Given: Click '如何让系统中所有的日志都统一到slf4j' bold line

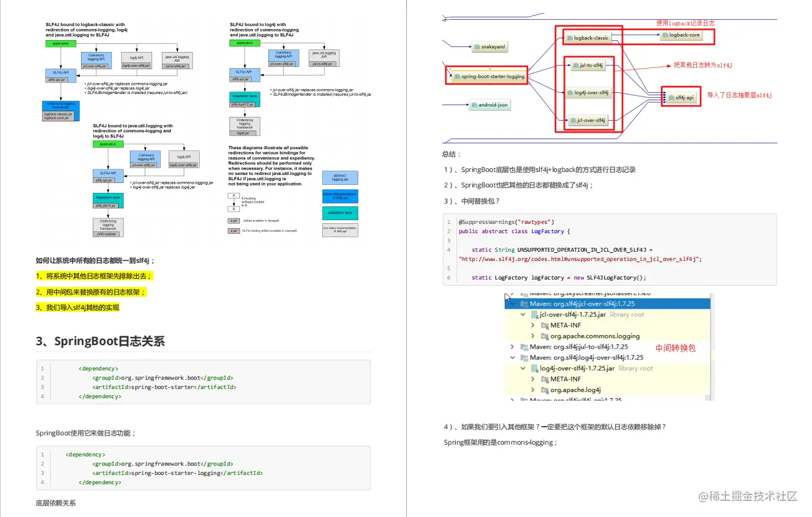Looking at the screenshot, I should (x=95, y=261).
